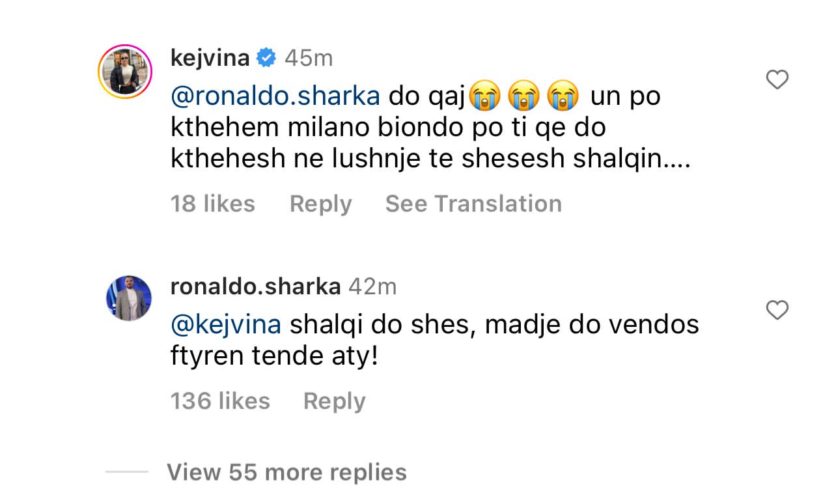
Task: Tap the @kejvina mention in ronaldo's reply
Action: 225,324
